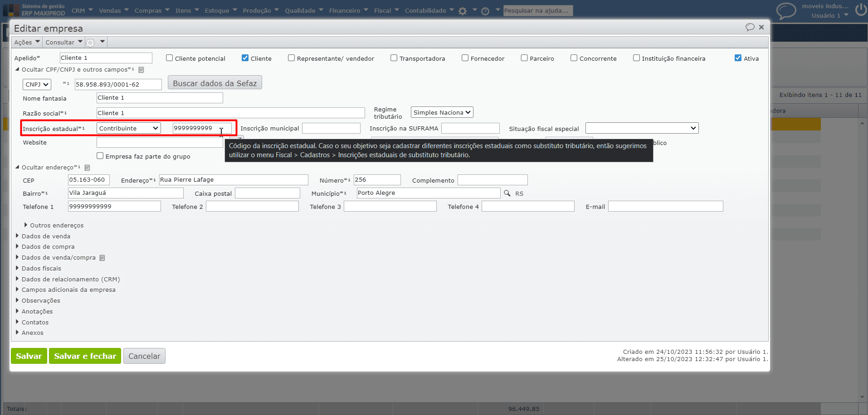
Task: Click the Salvar button
Action: tap(29, 356)
